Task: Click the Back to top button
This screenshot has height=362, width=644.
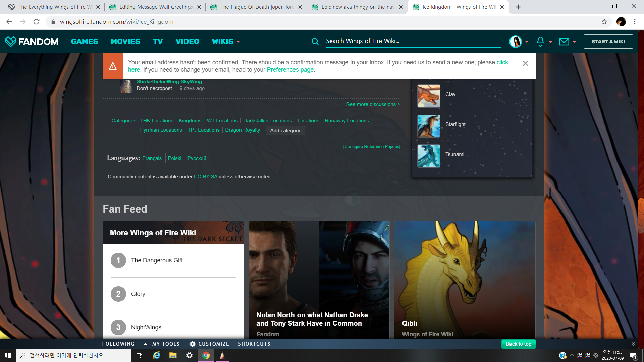Action: coord(518,344)
